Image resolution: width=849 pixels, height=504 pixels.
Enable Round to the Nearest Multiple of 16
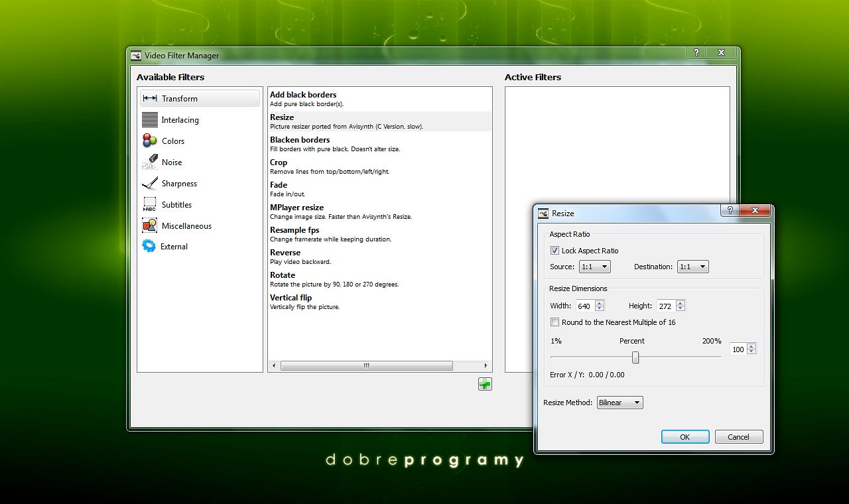(x=555, y=322)
